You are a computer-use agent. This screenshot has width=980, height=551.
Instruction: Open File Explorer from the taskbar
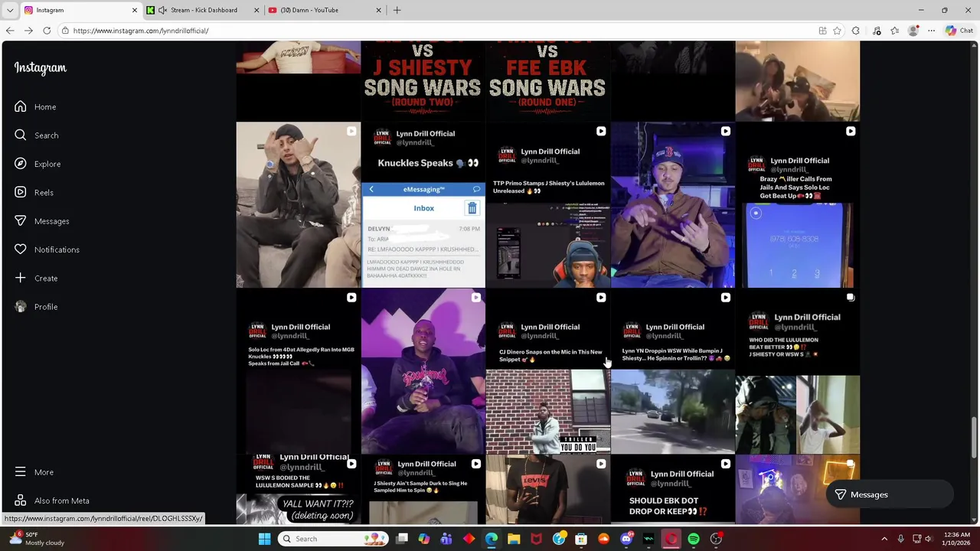514,539
